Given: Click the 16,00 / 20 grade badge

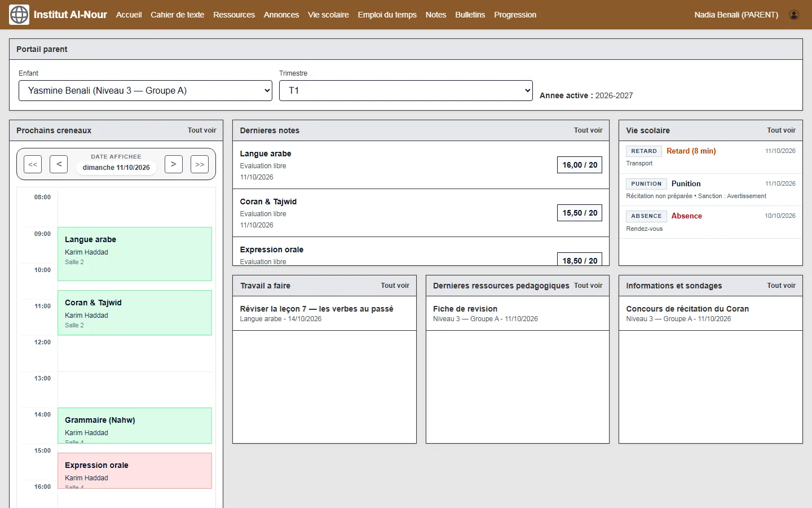Looking at the screenshot, I should (580, 165).
